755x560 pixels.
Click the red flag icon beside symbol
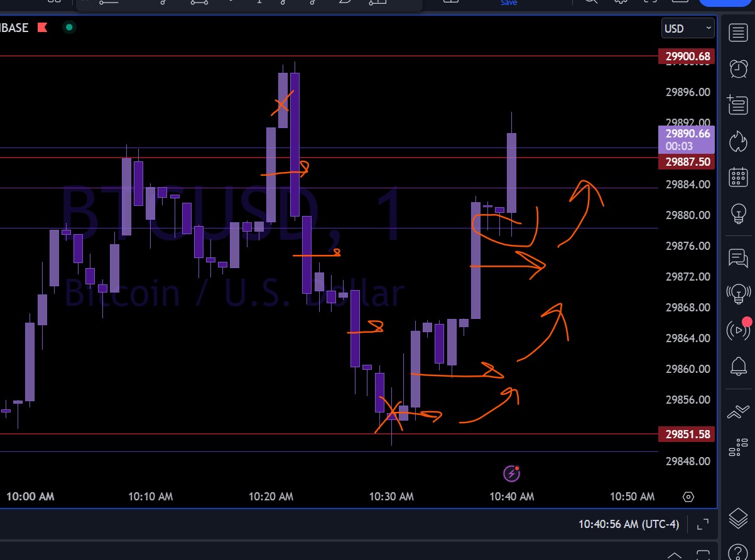pos(43,28)
